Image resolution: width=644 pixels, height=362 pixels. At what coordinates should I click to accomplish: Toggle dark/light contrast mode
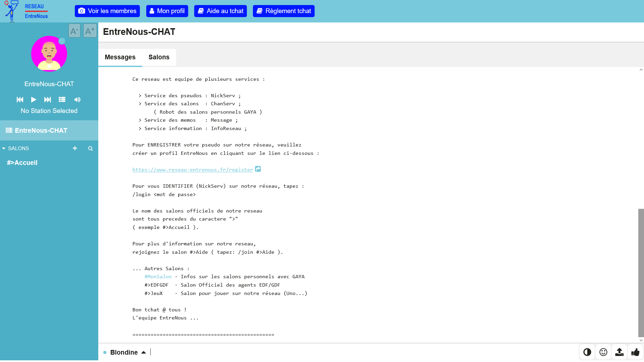click(587, 352)
